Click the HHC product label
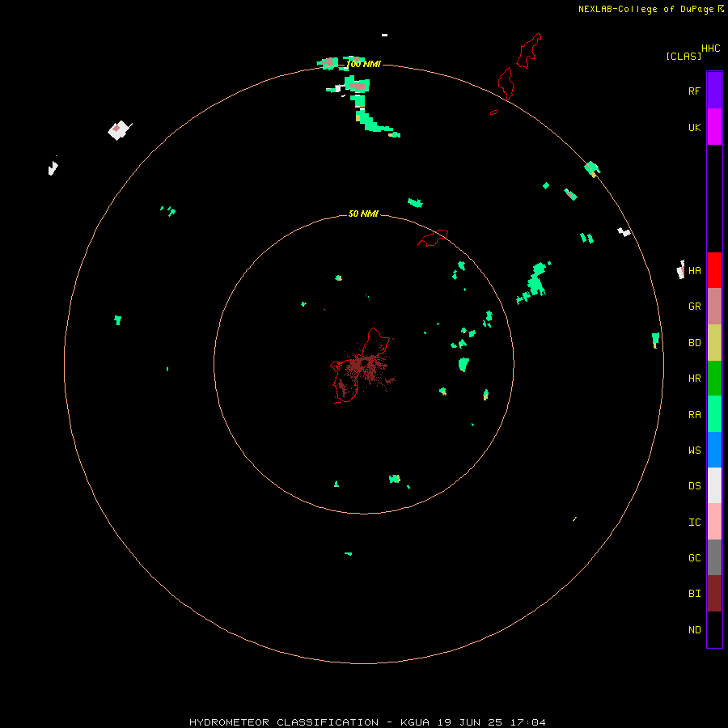The image size is (728, 728). coord(710,49)
